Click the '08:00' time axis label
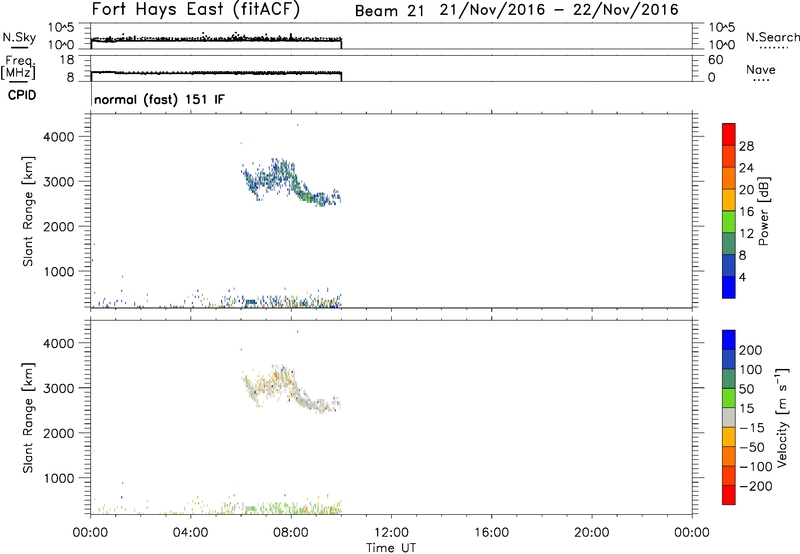The height and width of the screenshot is (554, 800). [291, 533]
